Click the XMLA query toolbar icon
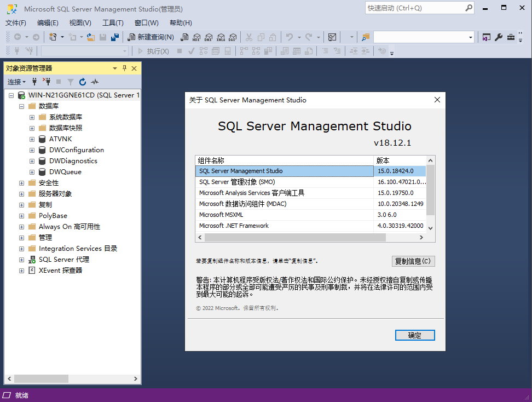The image size is (532, 402). [221, 37]
